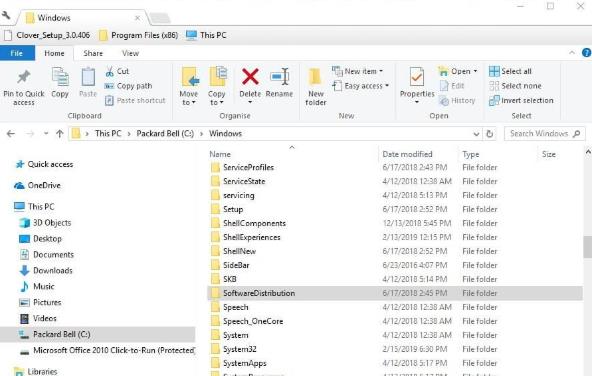This screenshot has width=592, height=376.
Task: Click the Copy icon in Clipboard group
Action: coord(60,77)
